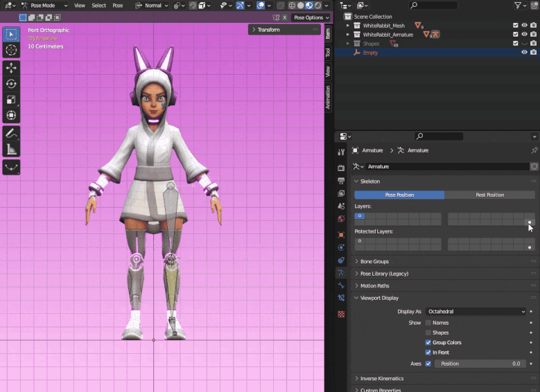This screenshot has height=392, width=540.
Task: Expand the WhiteRabbit_Armature collection tree
Action: tap(348, 35)
